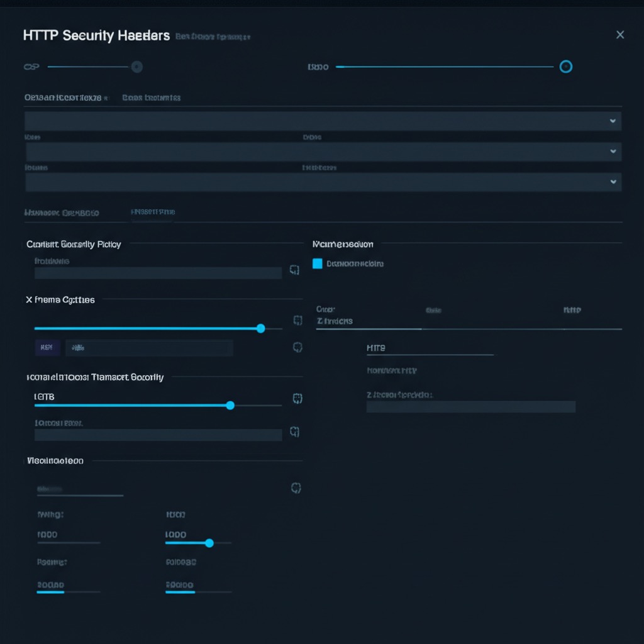Screen dimensions: 644x644
Task: Click the icon right of X-Frame Options slider
Action: [x=298, y=321]
